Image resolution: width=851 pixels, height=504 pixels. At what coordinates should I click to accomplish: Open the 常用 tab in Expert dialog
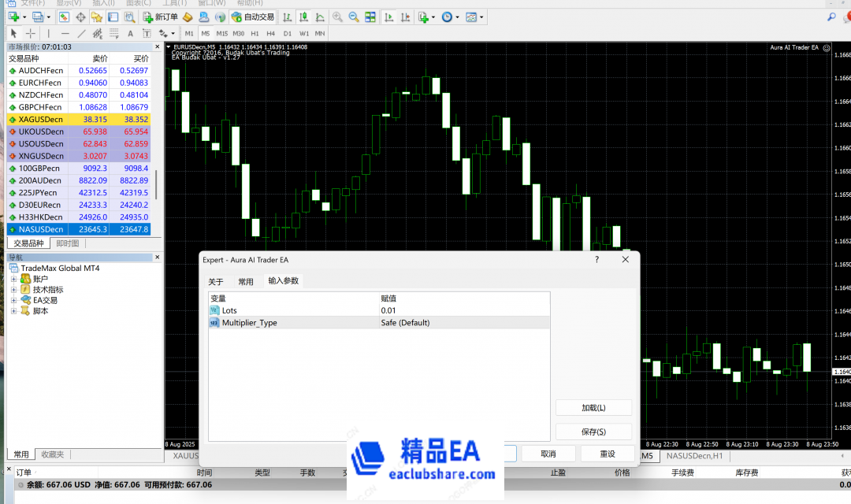(x=246, y=281)
